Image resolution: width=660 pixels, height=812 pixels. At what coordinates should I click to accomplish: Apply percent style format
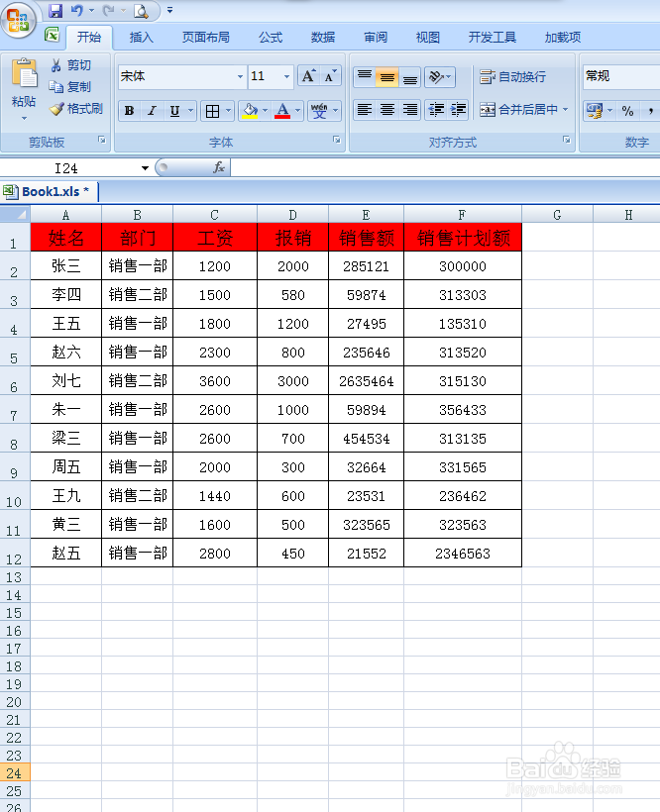click(x=628, y=111)
